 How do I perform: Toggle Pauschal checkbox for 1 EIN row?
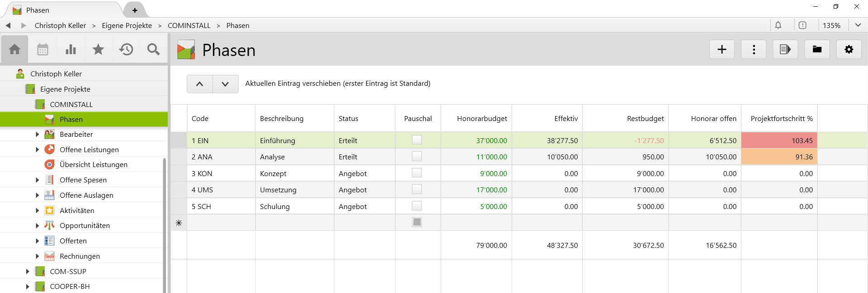point(416,140)
